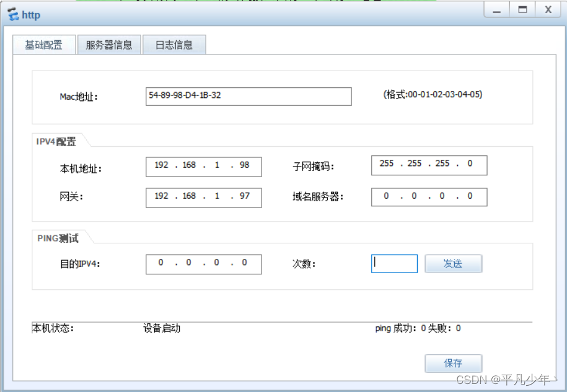Click the Mac地址: label
This screenshot has width=567, height=392.
(79, 97)
